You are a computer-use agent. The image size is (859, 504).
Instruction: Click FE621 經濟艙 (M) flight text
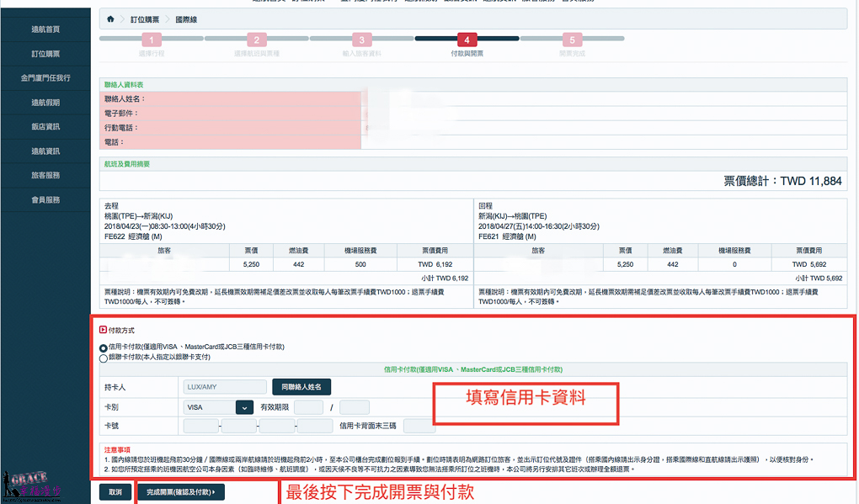pyautogui.click(x=507, y=236)
